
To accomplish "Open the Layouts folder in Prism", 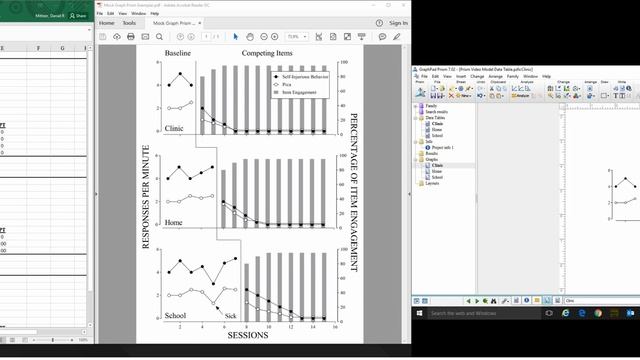I will click(432, 183).
